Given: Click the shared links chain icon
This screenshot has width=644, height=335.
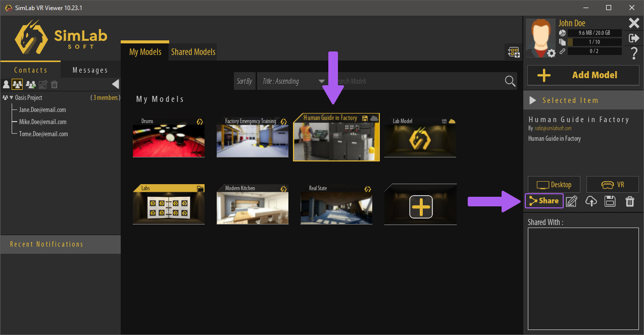Looking at the screenshot, I should click(562, 51).
